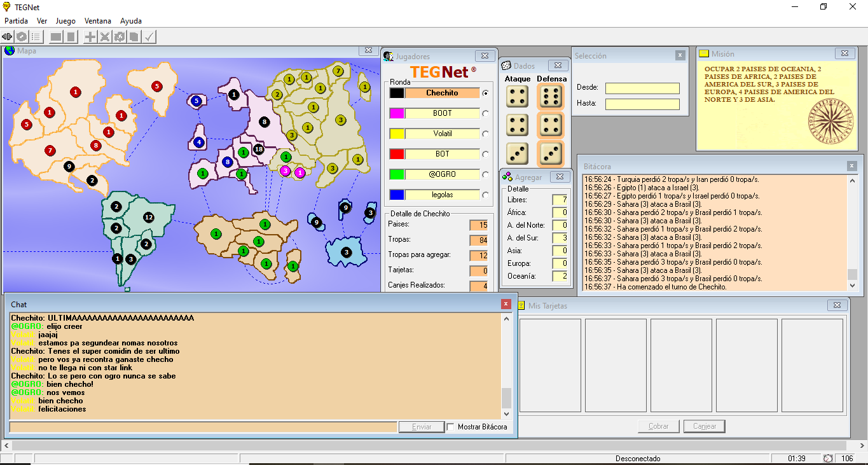The width and height of the screenshot is (868, 465).
Task: Select the radio button next to BOOT
Action: [x=486, y=114]
